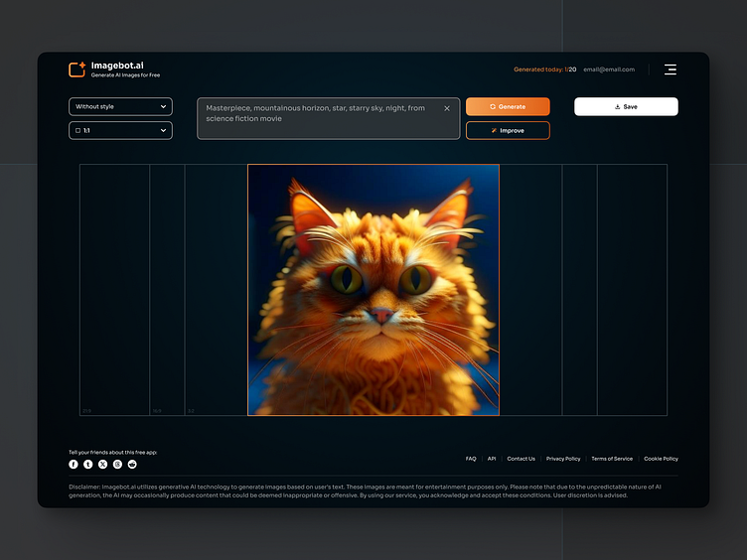Expand the 1:1 aspect ratio dropdown
The height and width of the screenshot is (560, 747).
click(x=120, y=130)
